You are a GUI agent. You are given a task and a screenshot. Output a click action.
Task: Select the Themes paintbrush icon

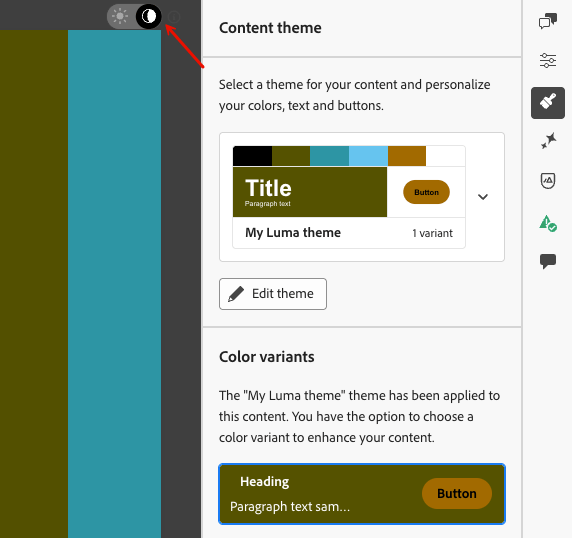548,103
